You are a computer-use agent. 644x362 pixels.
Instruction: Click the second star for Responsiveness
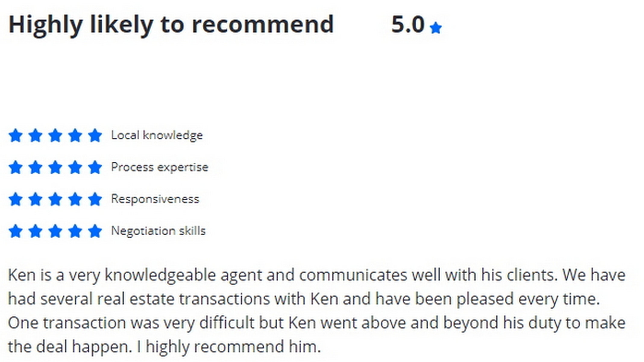pos(36,199)
